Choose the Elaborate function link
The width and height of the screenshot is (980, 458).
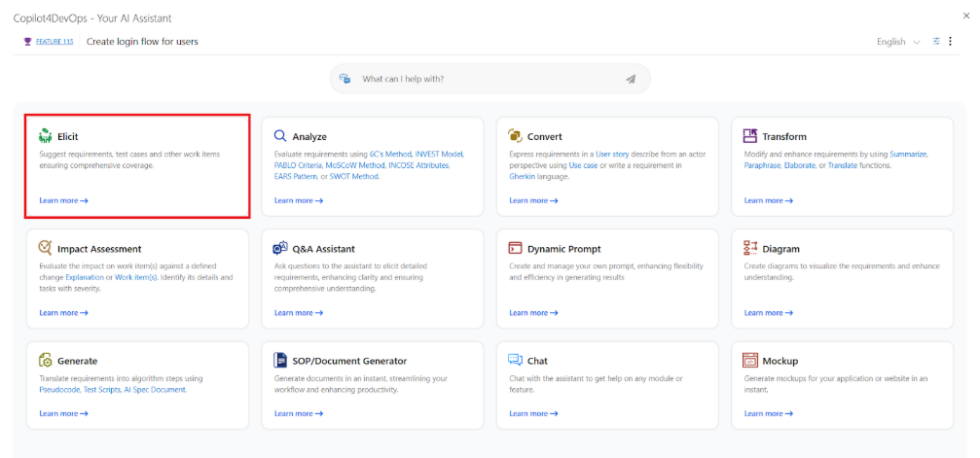point(799,165)
